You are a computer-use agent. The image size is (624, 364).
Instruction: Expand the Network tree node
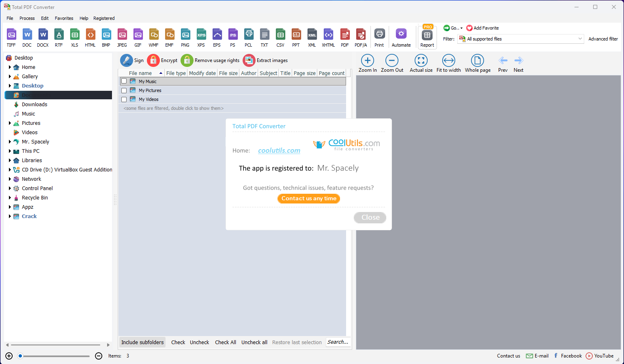(10, 179)
